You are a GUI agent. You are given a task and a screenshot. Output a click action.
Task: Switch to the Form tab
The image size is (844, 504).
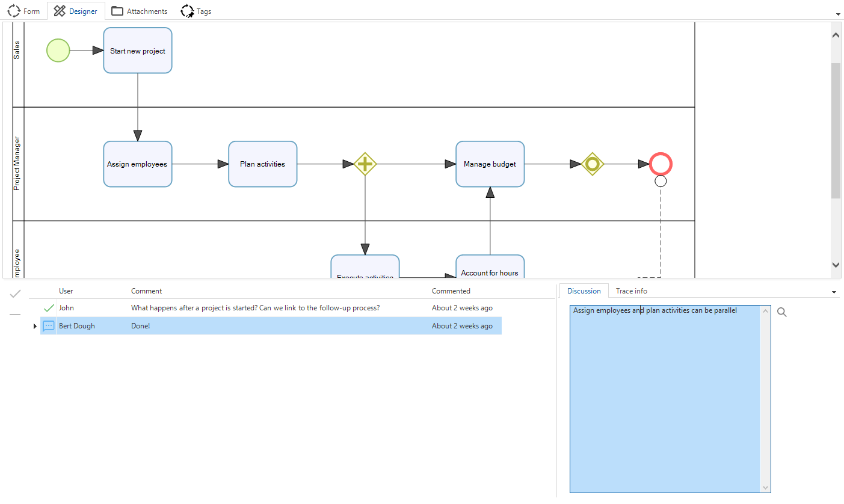pyautogui.click(x=24, y=11)
